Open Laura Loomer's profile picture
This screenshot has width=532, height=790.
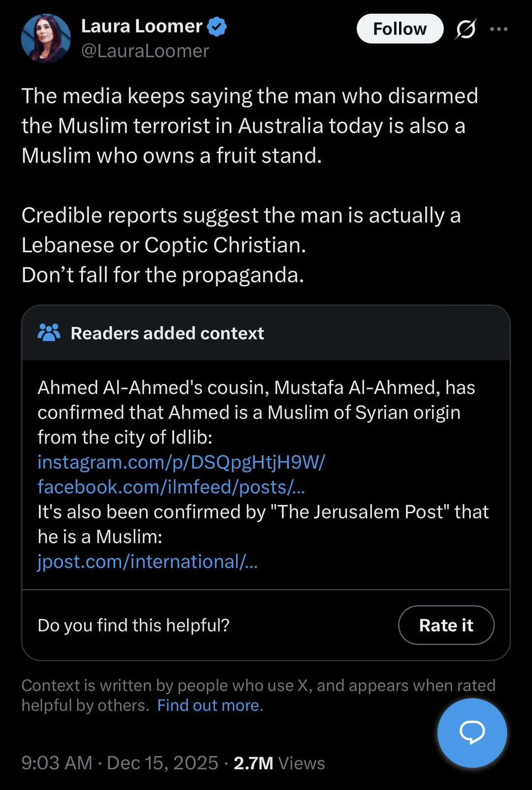click(x=46, y=38)
